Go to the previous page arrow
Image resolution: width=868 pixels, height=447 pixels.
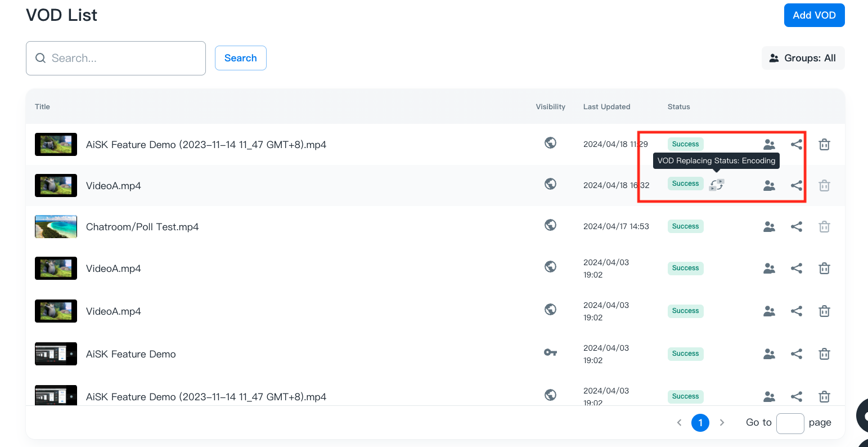pyautogui.click(x=679, y=423)
